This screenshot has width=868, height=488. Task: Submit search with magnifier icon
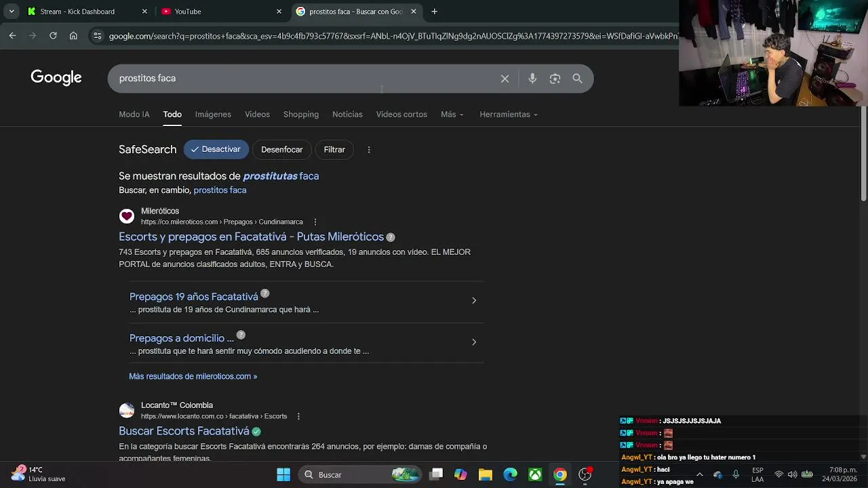[x=577, y=79]
